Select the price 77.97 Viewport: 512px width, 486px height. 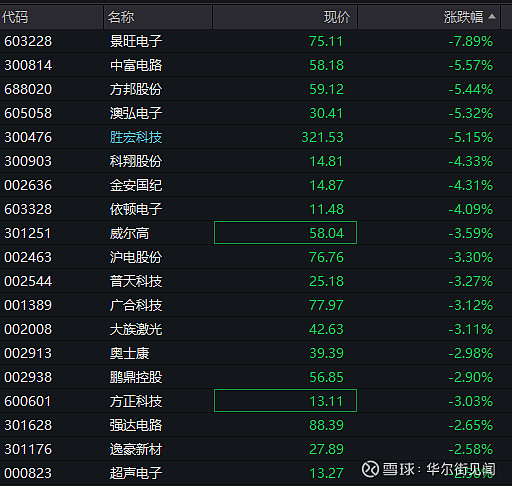pyautogui.click(x=326, y=305)
